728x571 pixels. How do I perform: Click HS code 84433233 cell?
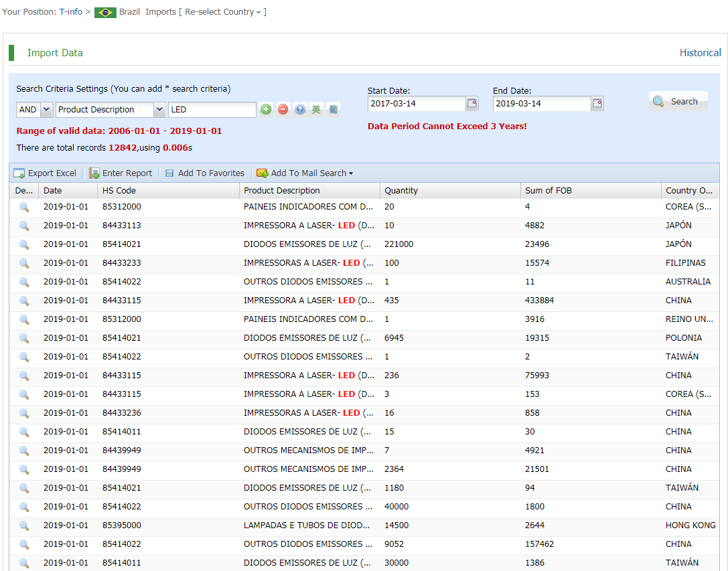click(x=122, y=263)
